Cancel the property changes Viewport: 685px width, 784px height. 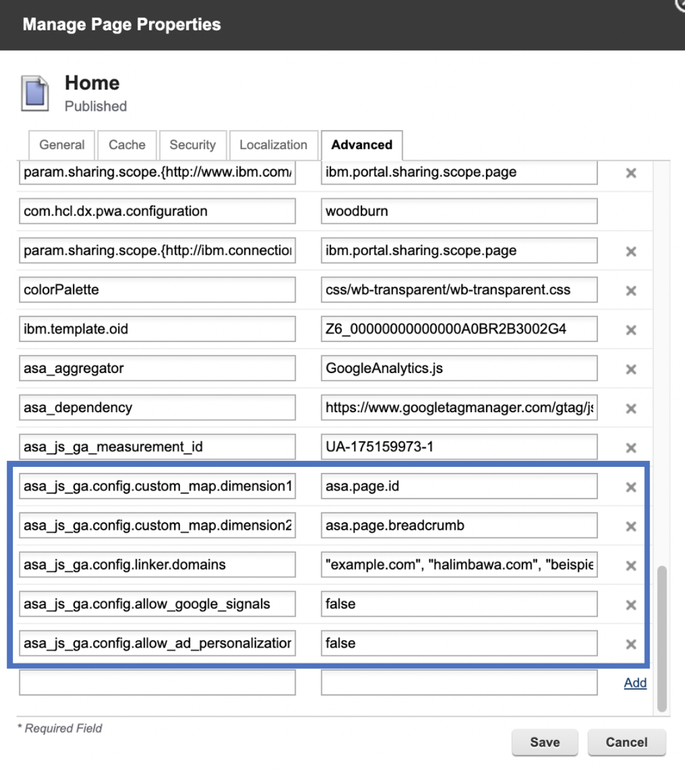coord(627,742)
